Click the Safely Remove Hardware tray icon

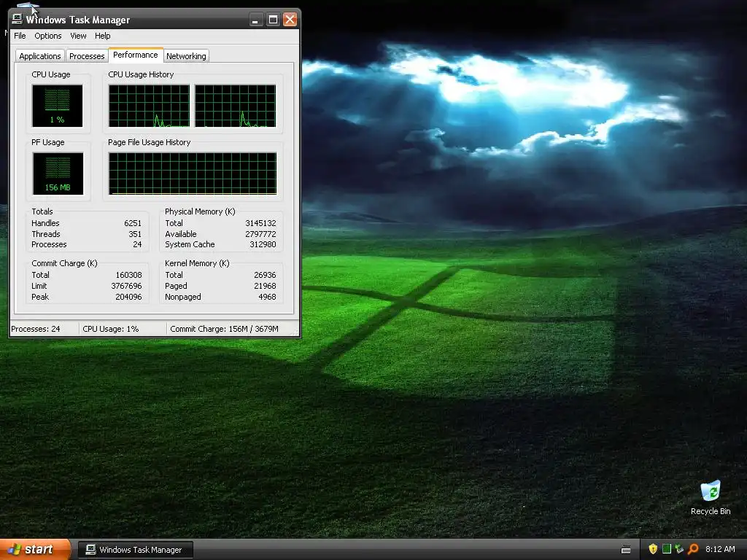(x=679, y=549)
